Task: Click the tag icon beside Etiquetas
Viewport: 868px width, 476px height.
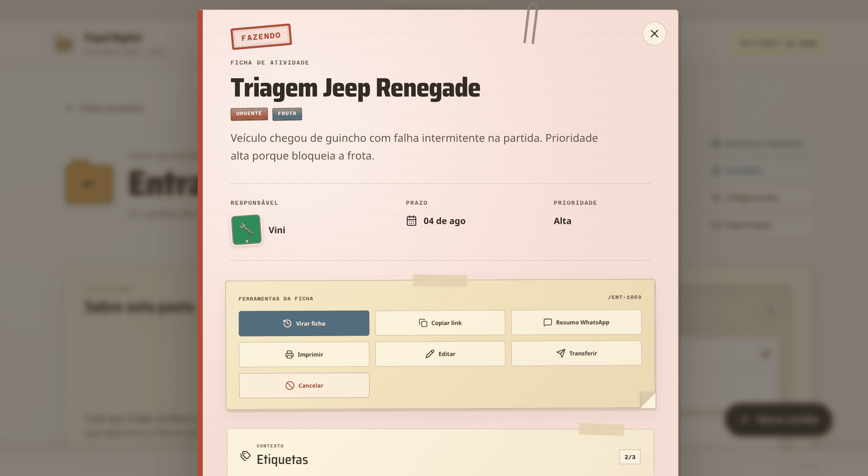Action: pos(245,456)
